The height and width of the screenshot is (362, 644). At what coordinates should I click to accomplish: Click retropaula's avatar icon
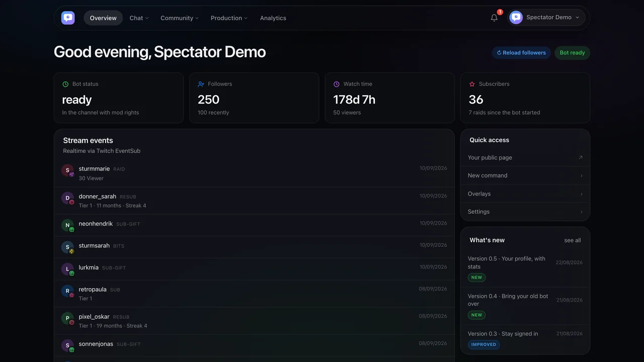[68, 291]
